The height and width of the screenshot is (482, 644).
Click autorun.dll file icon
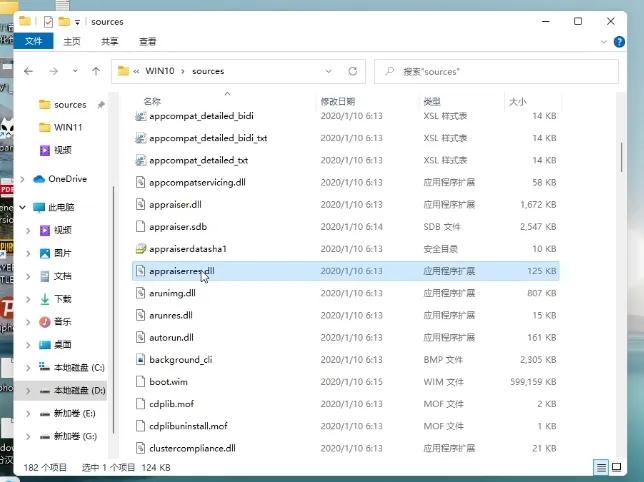tap(140, 337)
